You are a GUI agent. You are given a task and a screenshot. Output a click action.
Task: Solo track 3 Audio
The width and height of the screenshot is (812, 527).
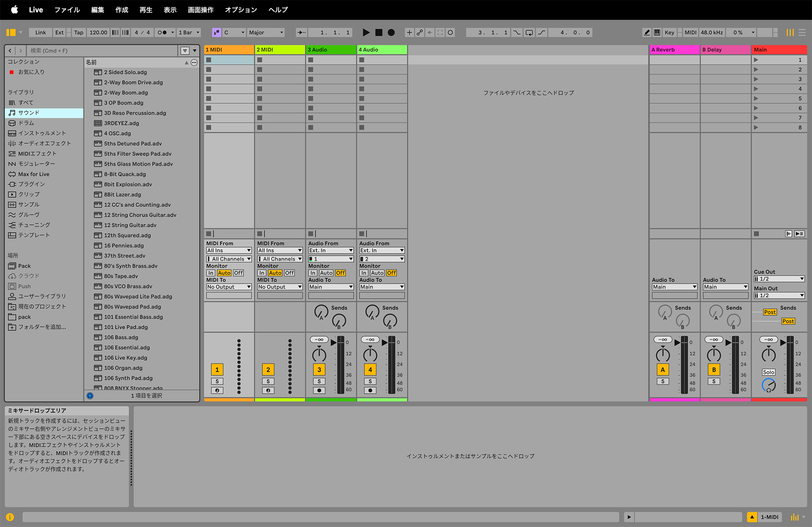319,381
